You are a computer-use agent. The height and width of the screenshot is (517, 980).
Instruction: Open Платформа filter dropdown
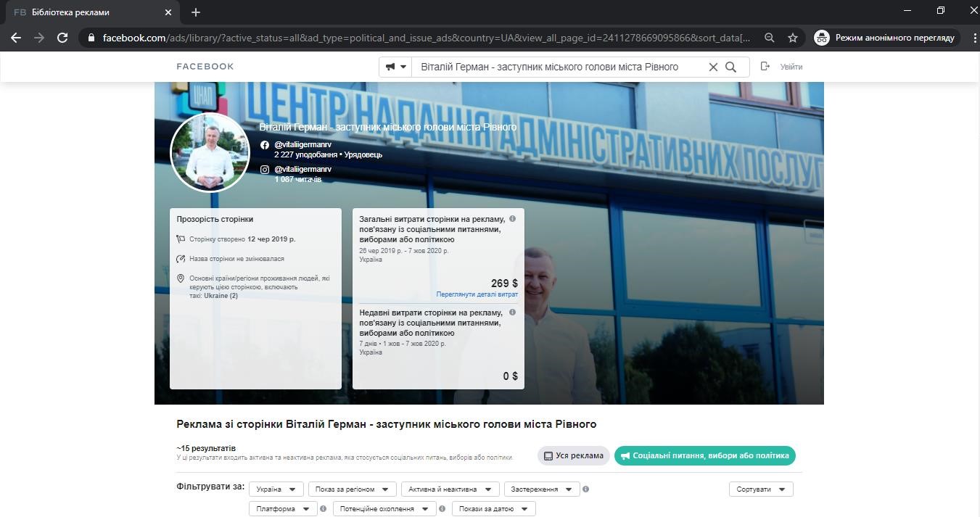283,509
